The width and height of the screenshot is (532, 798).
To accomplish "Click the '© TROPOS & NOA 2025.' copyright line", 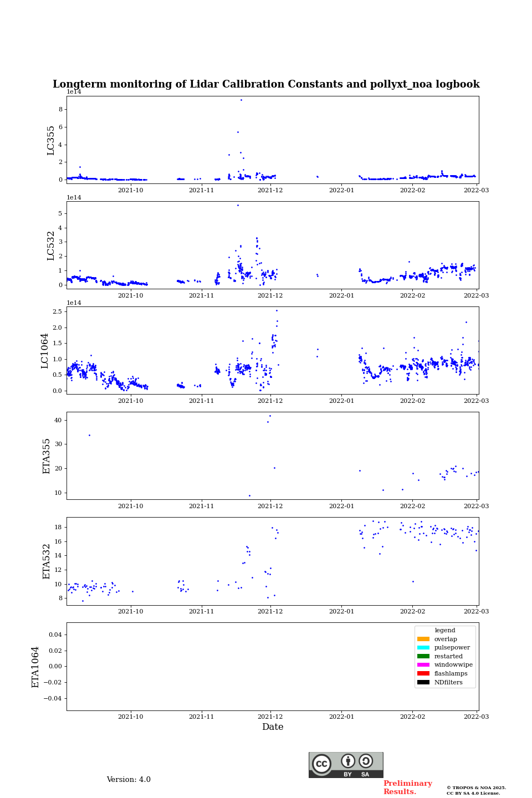I will [x=477, y=787].
